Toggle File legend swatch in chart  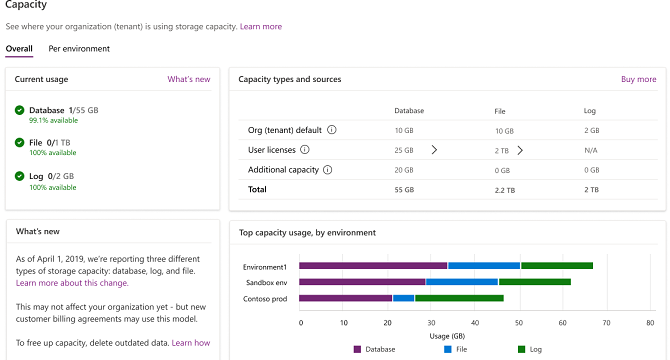[448, 349]
